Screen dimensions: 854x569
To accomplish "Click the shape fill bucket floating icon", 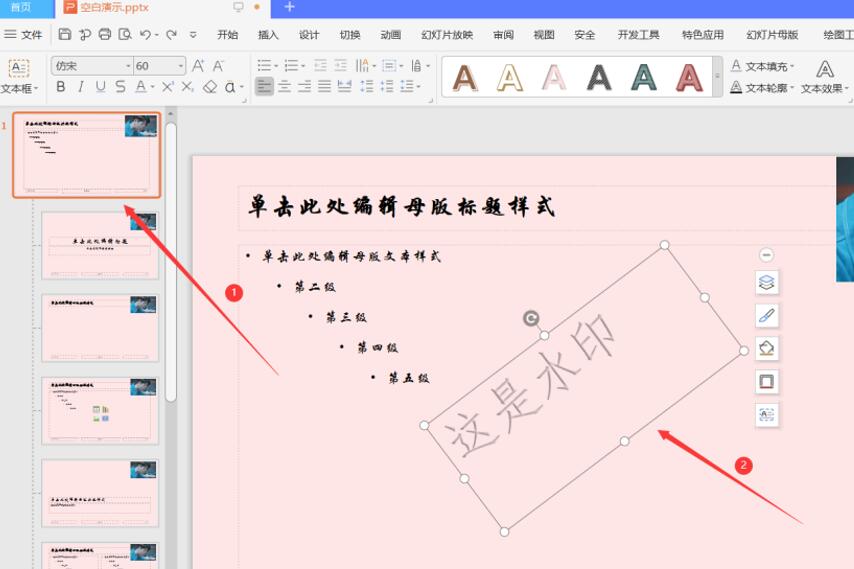I will [766, 349].
